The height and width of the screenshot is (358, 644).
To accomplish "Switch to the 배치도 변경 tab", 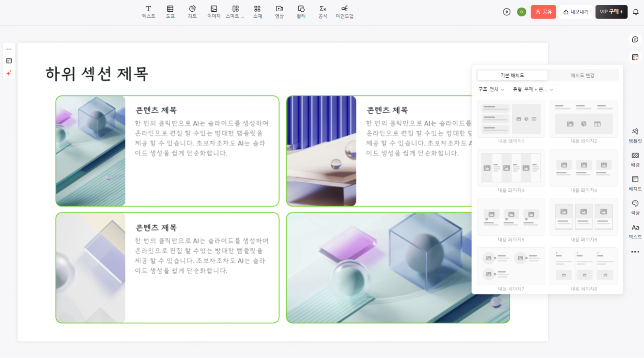I will click(582, 75).
